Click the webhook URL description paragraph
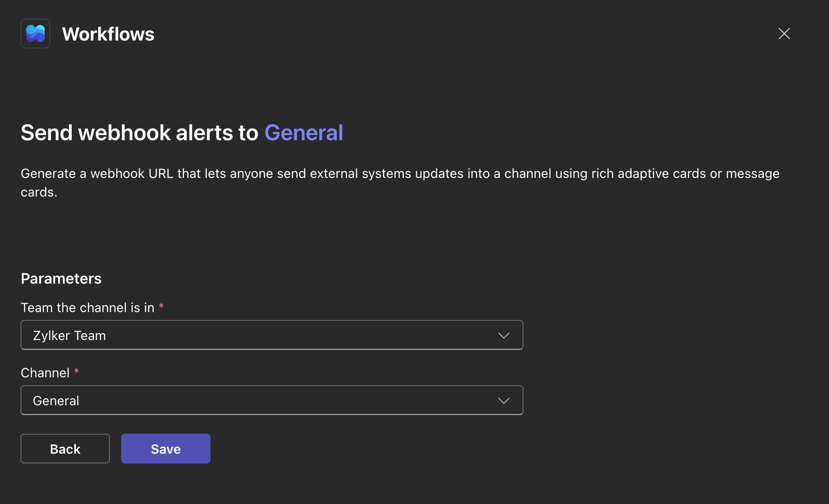This screenshot has width=829, height=504. click(x=400, y=174)
